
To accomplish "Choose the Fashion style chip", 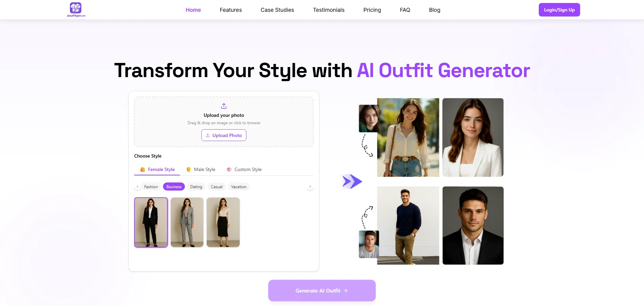I will pos(151,186).
